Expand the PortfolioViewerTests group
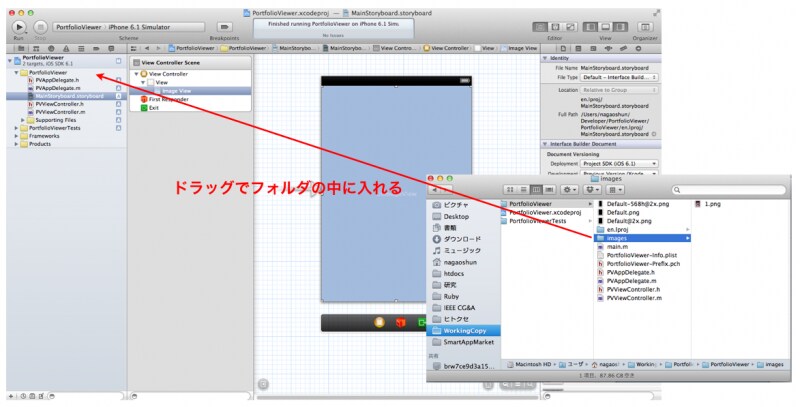800x407 pixels. click(16, 128)
